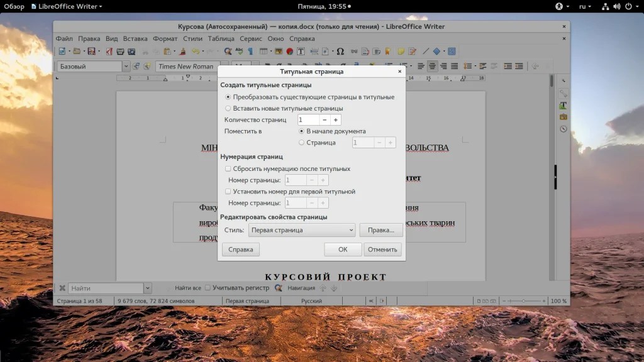Viewport: 644px width, 362px height.
Task: Click the Clone Formatting paintbrush icon
Action: [182, 52]
